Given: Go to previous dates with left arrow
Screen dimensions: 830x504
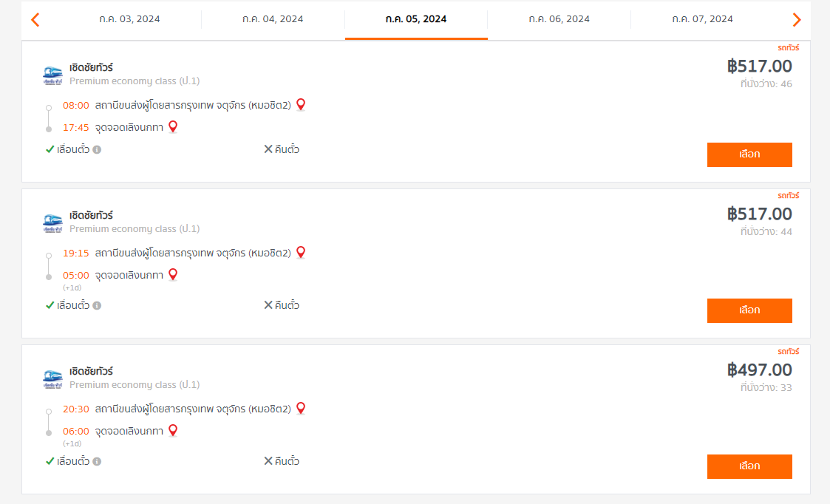Looking at the screenshot, I should point(35,20).
